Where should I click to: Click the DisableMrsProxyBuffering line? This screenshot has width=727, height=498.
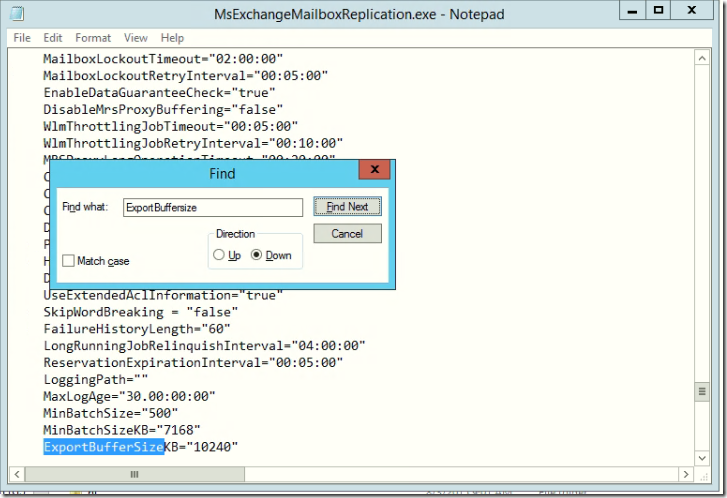pos(163,109)
